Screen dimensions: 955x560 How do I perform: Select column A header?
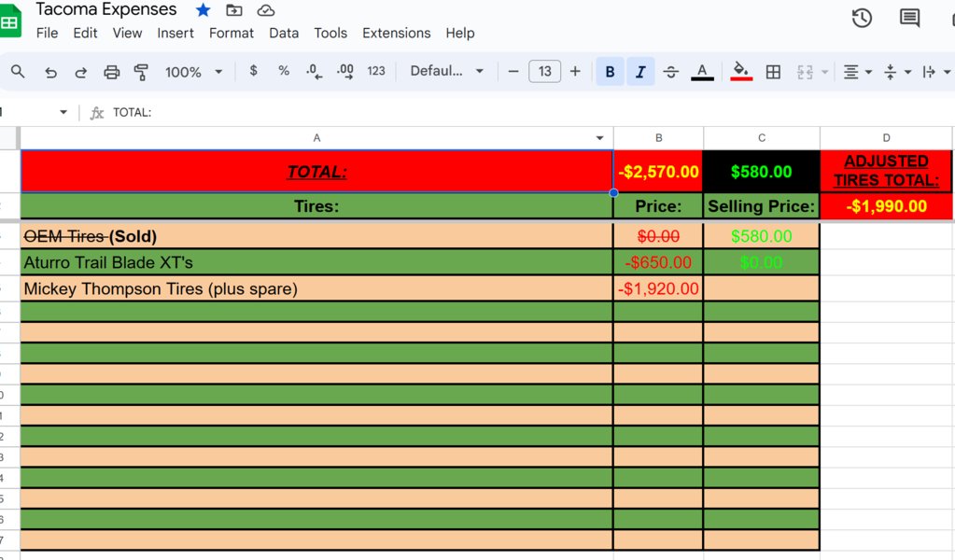(x=316, y=138)
